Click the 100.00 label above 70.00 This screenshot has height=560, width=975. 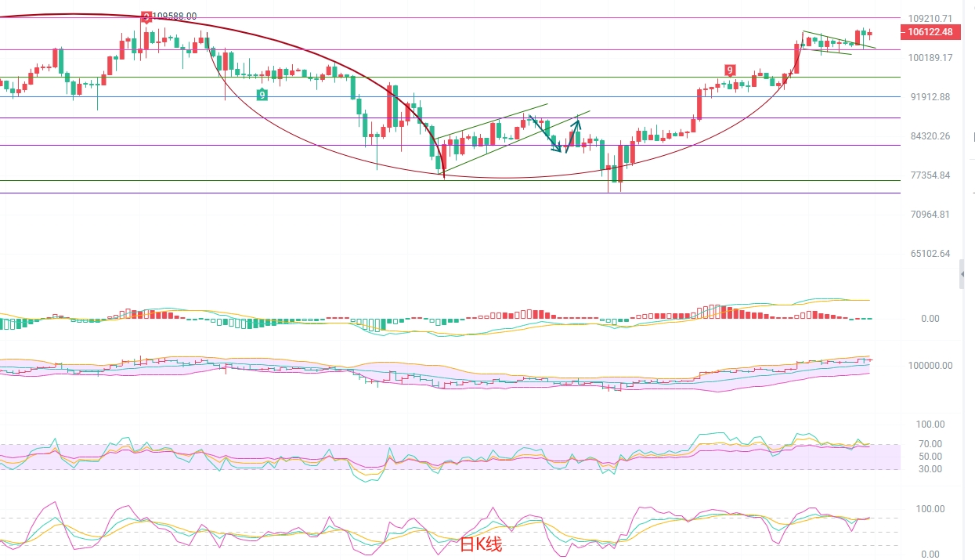pos(930,425)
